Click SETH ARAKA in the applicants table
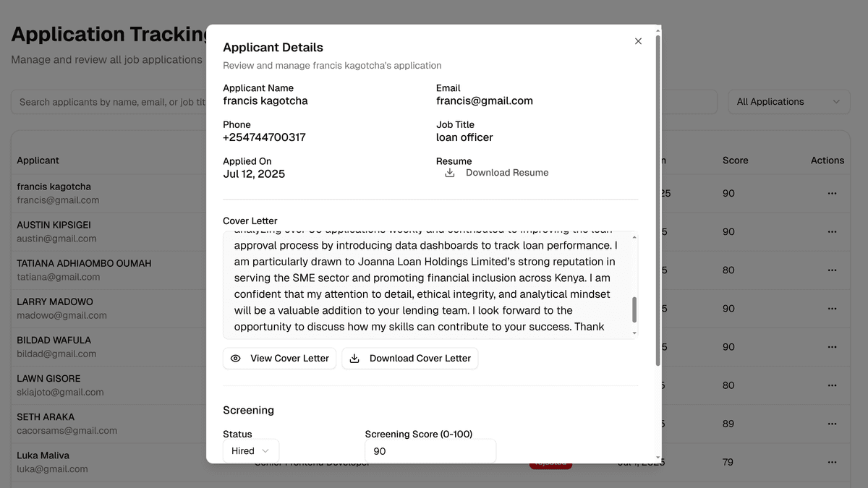Screen dimensions: 868x488 tap(46, 416)
